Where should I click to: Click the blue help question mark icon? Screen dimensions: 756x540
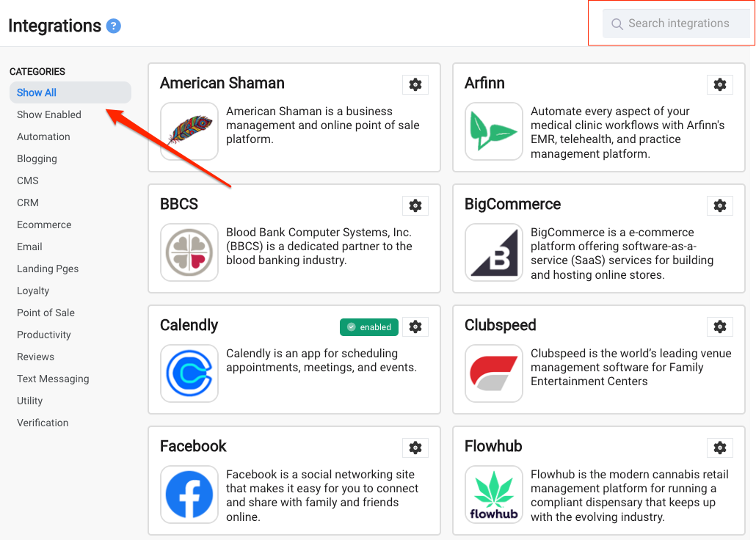pos(113,26)
